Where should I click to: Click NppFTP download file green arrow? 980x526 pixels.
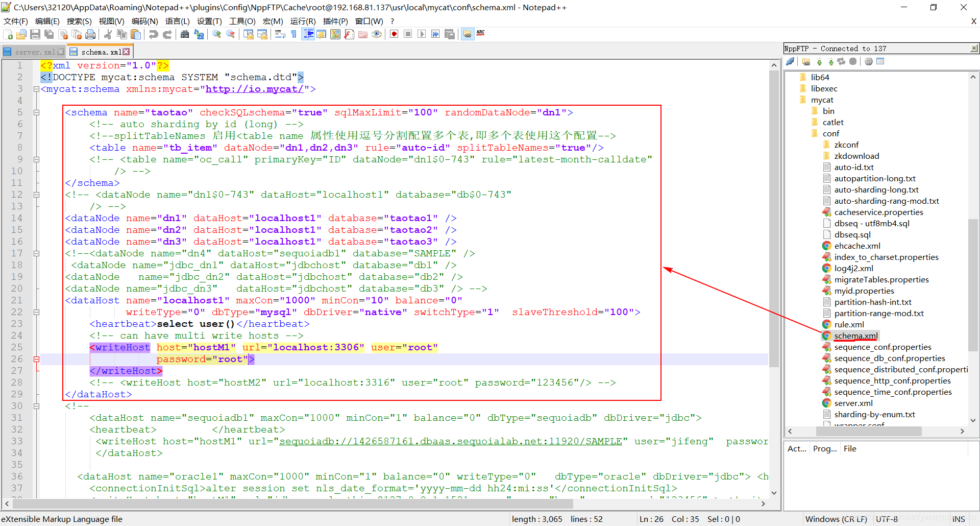819,62
